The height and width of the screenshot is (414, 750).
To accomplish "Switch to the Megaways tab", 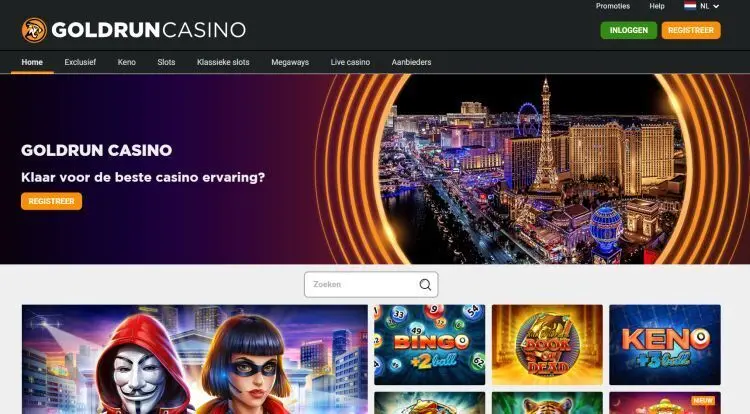I will (290, 62).
